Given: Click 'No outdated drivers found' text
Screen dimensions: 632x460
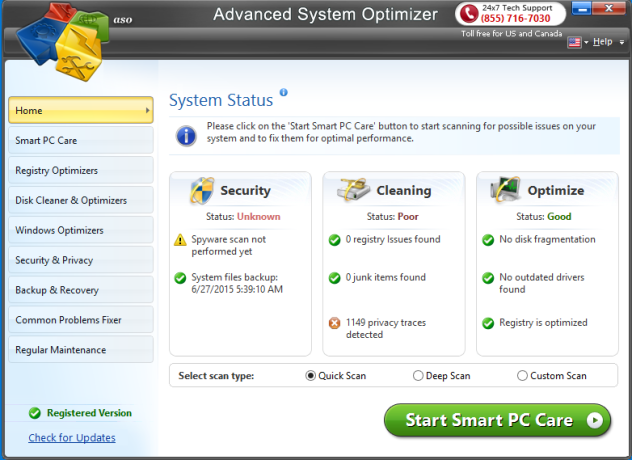Looking at the screenshot, I should click(x=542, y=283).
